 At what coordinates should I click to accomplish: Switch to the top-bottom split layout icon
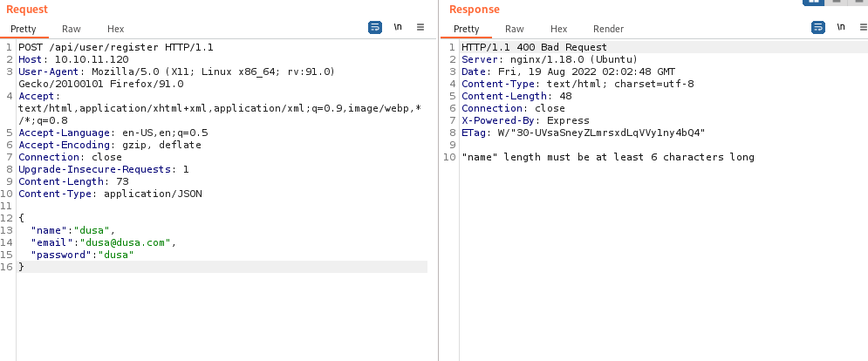pos(837,3)
